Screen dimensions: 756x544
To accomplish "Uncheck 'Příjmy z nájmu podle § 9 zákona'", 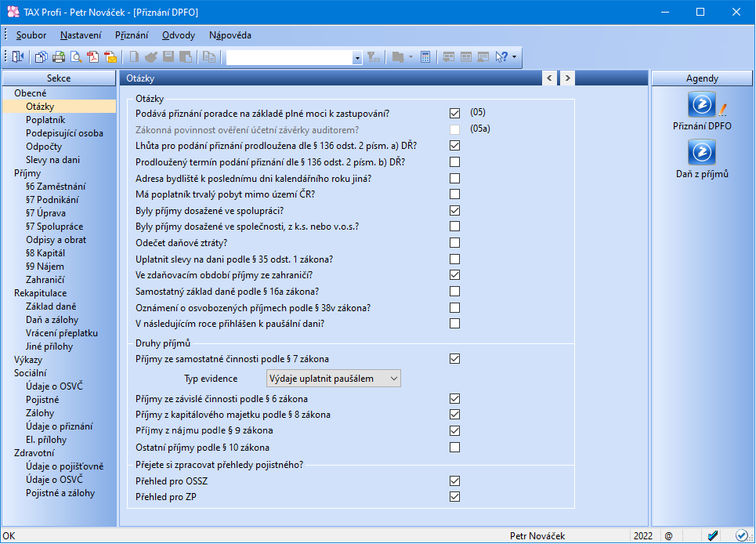I will coord(454,430).
